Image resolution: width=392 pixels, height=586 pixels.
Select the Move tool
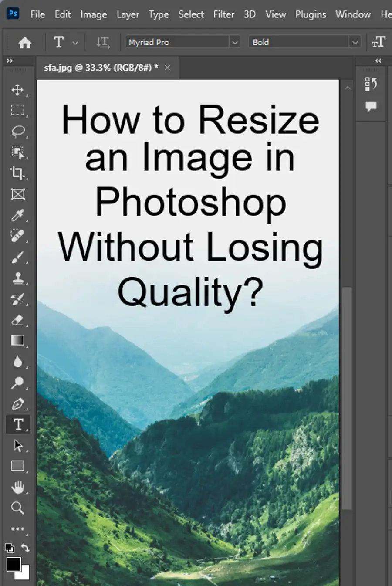(x=17, y=90)
